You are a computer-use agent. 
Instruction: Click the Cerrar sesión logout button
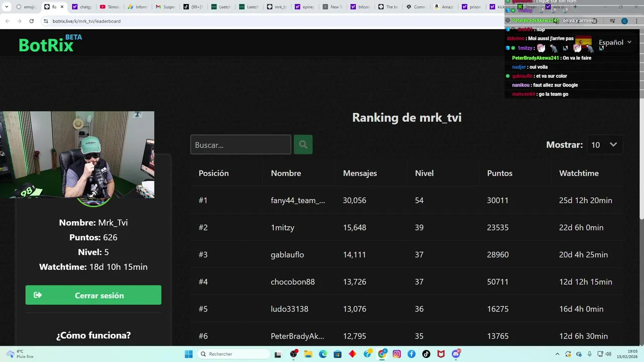[x=94, y=295]
